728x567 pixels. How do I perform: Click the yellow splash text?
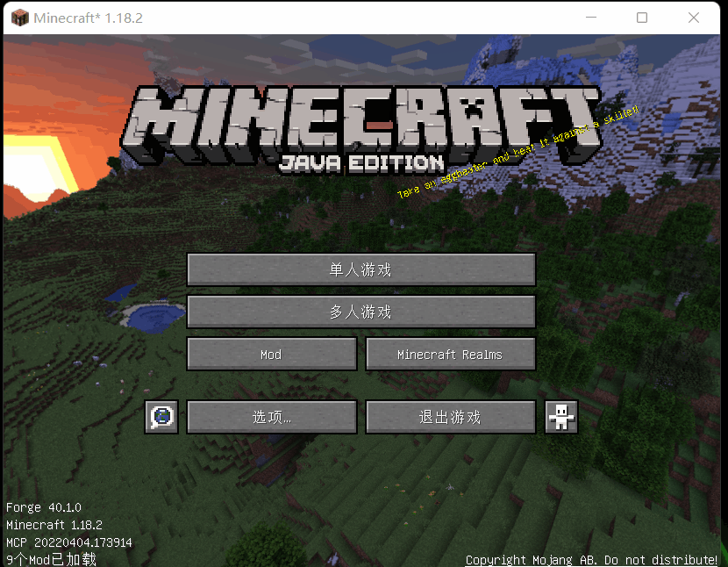point(517,152)
